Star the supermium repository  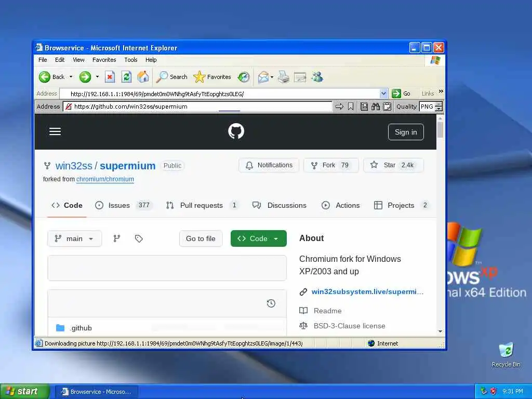tap(394, 165)
